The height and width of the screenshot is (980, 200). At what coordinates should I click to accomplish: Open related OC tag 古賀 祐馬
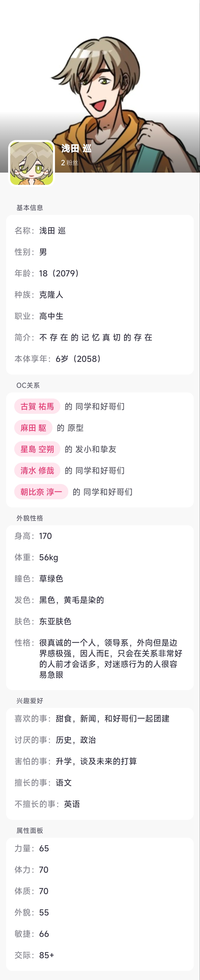pos(37,406)
